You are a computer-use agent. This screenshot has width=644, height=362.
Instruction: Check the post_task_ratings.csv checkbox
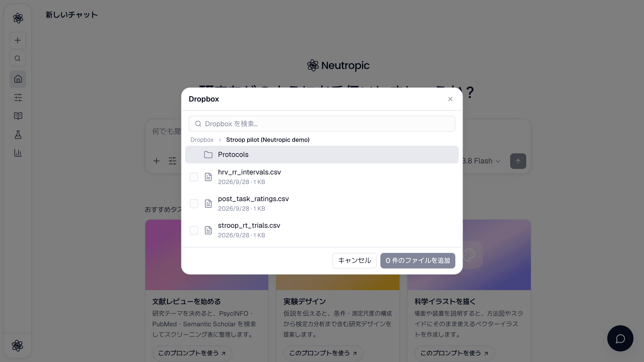pyautogui.click(x=194, y=204)
